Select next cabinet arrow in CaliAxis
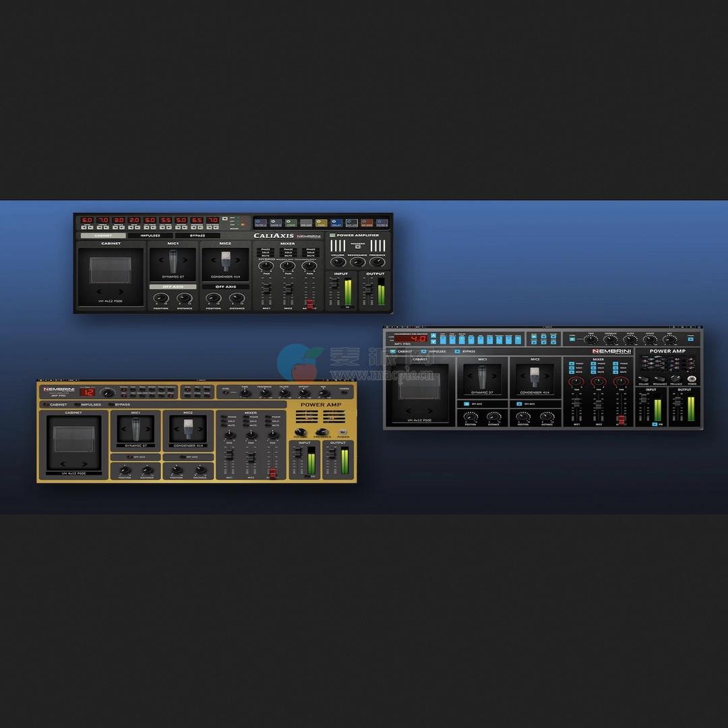This screenshot has height=728, width=728. (x=120, y=291)
